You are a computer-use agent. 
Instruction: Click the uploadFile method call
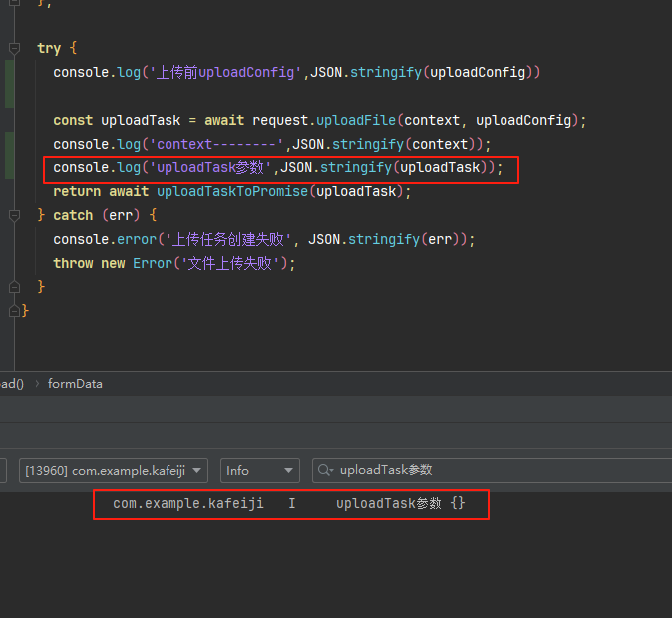[x=356, y=120]
